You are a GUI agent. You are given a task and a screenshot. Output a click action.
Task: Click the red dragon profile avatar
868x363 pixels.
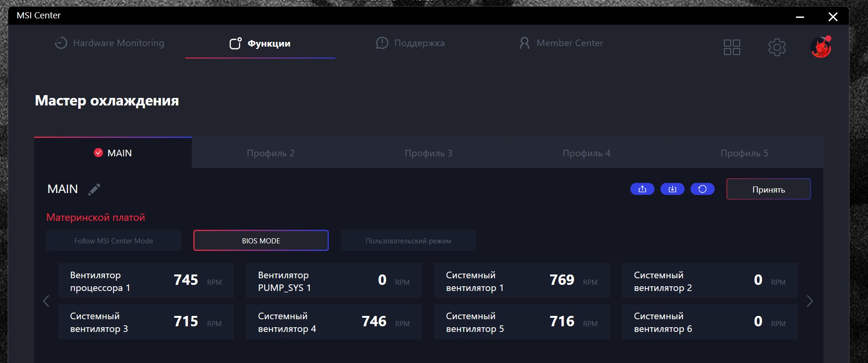[821, 47]
